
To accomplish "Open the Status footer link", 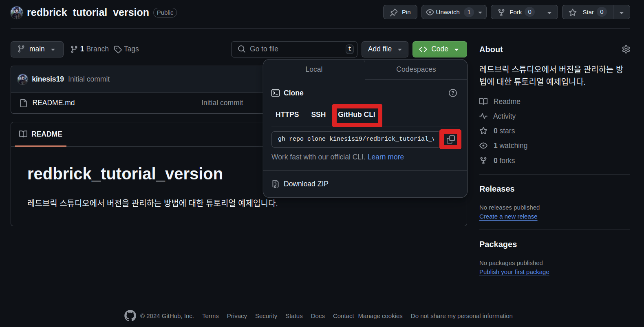I will point(294,316).
